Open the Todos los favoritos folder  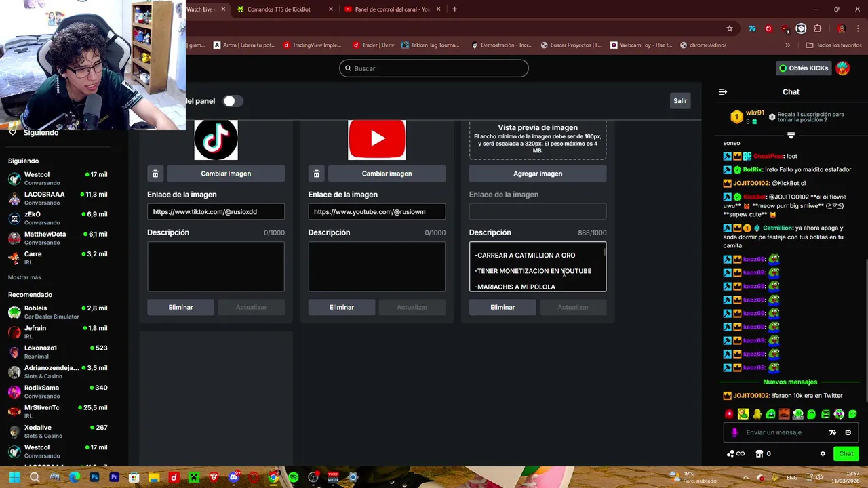coord(833,45)
